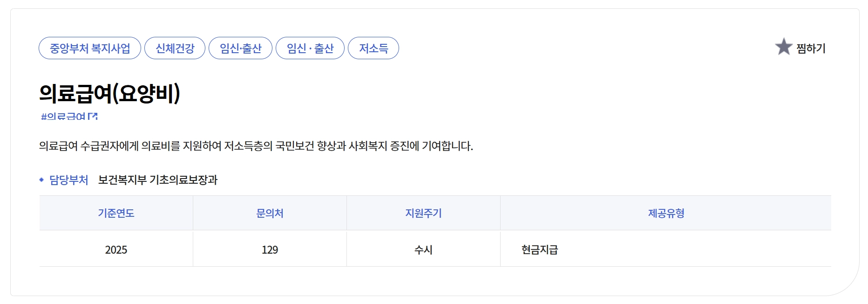Viewport: 868px width, 304px height.
Task: Open the #의료급여 hashtag link
Action: (64, 115)
